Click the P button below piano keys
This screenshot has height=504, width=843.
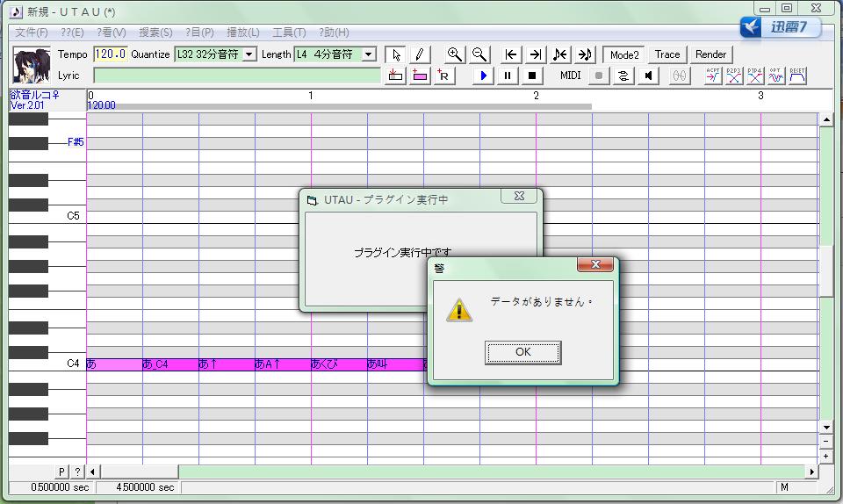[x=61, y=472]
